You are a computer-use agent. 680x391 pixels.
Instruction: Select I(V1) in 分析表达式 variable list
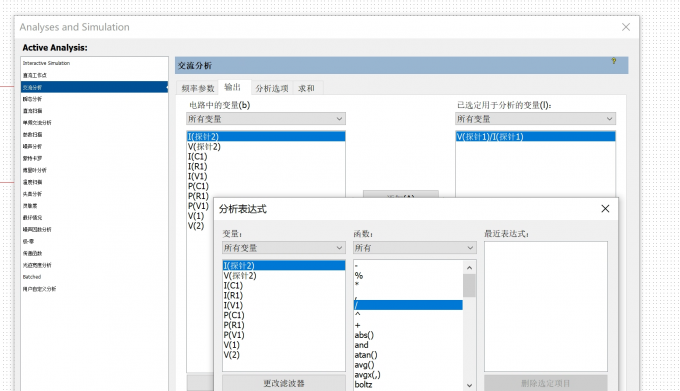284,305
